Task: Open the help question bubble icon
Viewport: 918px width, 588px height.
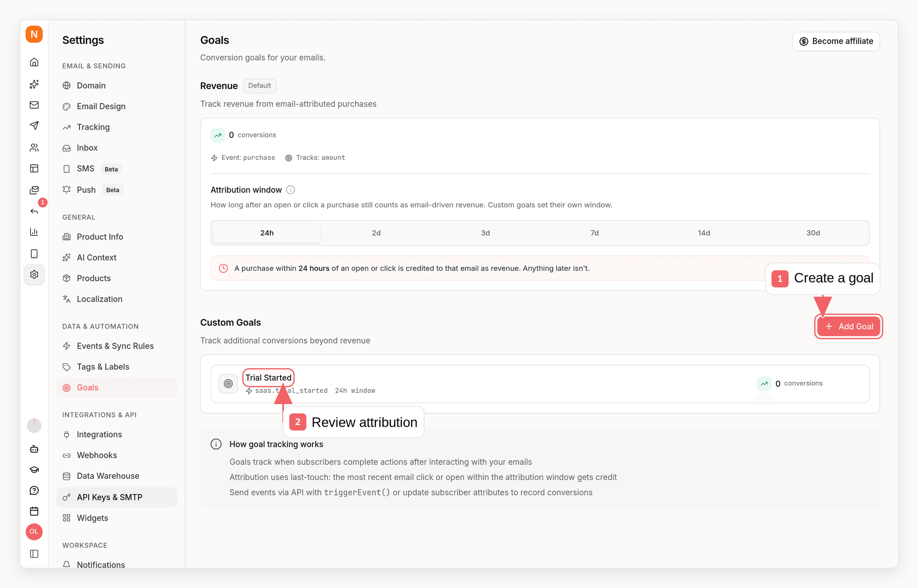Action: click(x=34, y=491)
